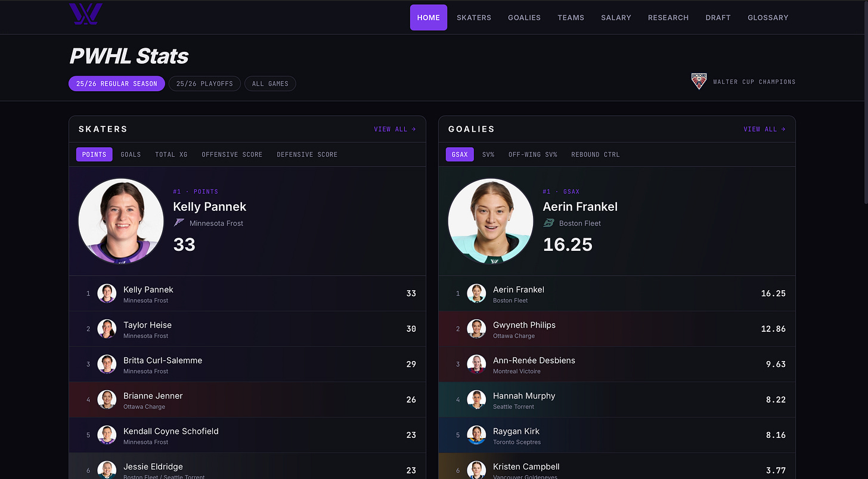Click Brianne Jenner's avatar
Viewport: 868px width, 479px height.
(x=107, y=400)
